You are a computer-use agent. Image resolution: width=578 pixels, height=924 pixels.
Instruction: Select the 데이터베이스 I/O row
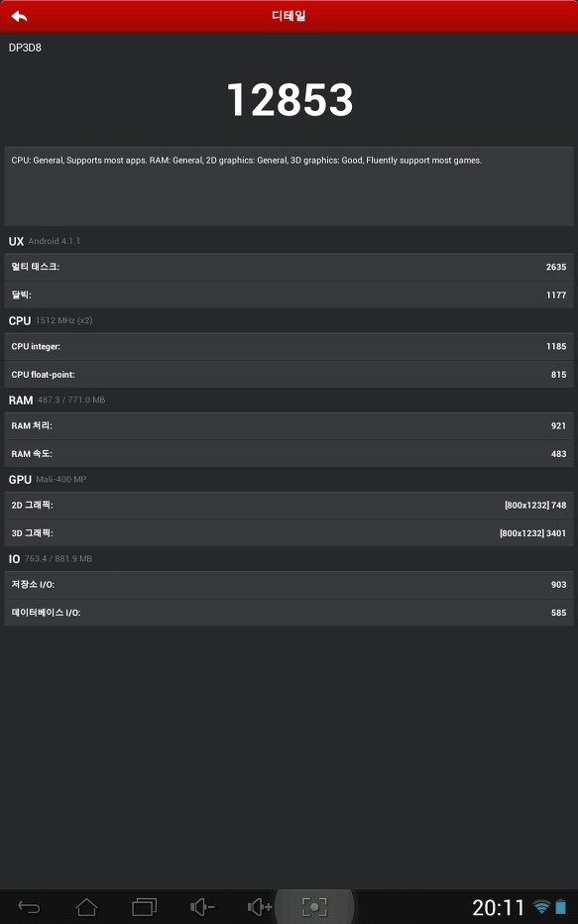point(289,613)
